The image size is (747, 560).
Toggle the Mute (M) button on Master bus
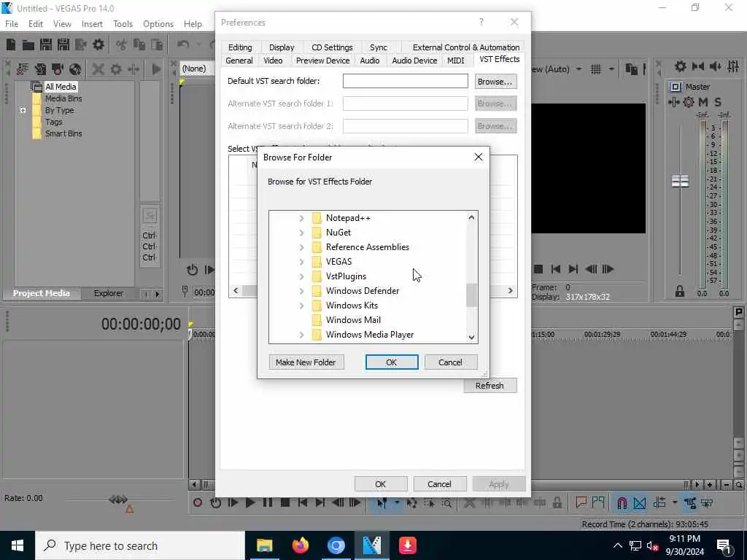tap(703, 102)
